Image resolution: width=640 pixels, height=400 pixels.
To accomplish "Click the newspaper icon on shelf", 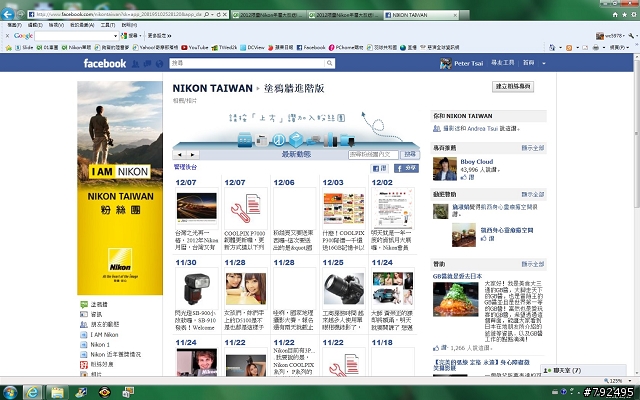I will pos(262,140).
